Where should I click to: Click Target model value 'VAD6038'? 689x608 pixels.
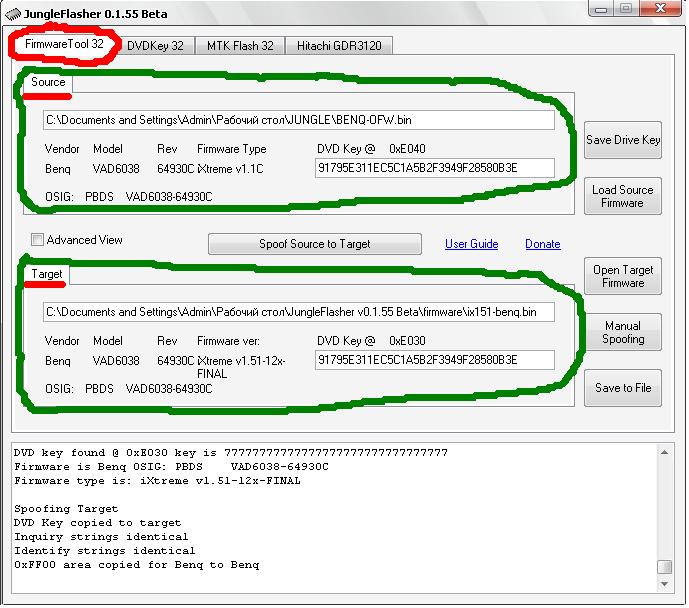coord(116,361)
